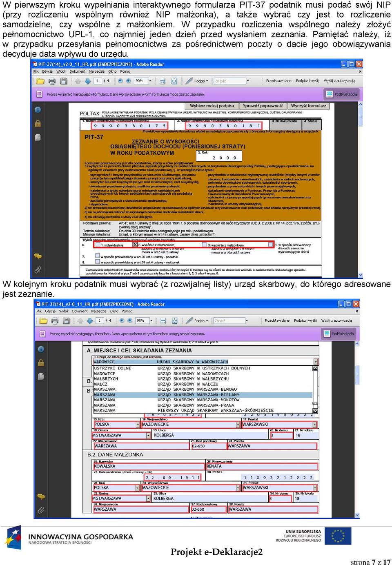Click Podpisz i wyślij in tax-office list window

306,320
